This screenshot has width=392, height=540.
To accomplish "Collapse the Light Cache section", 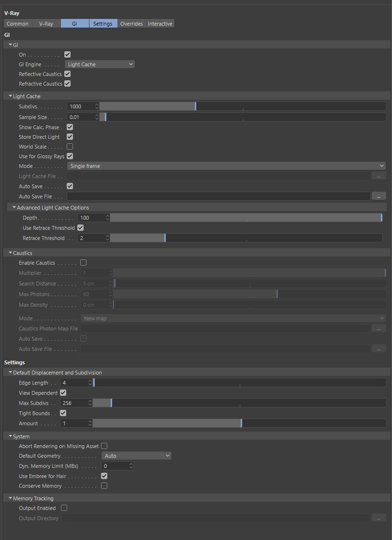I will pyautogui.click(x=10, y=96).
